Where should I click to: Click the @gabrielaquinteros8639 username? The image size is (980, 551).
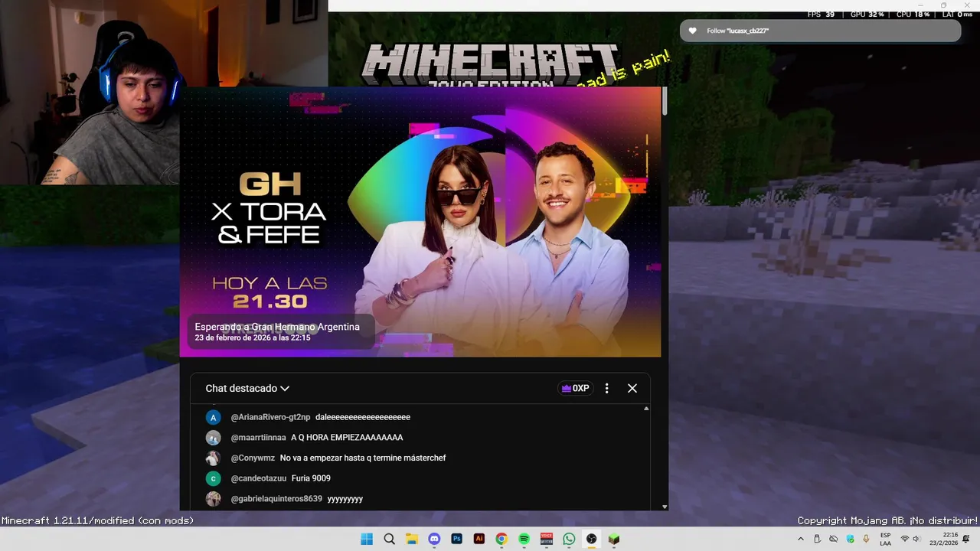[276, 499]
